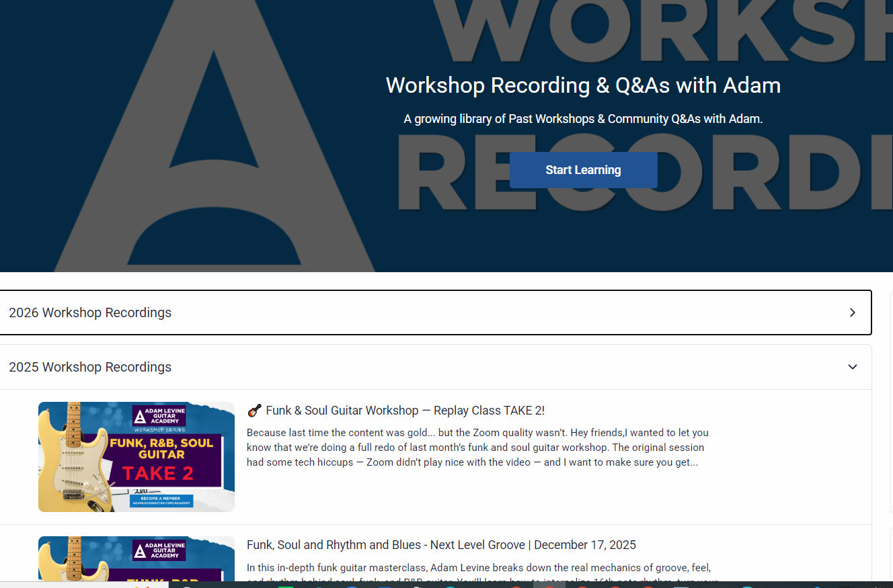
Task: Select the description starting 'Because last time the content'
Action: pos(479,448)
